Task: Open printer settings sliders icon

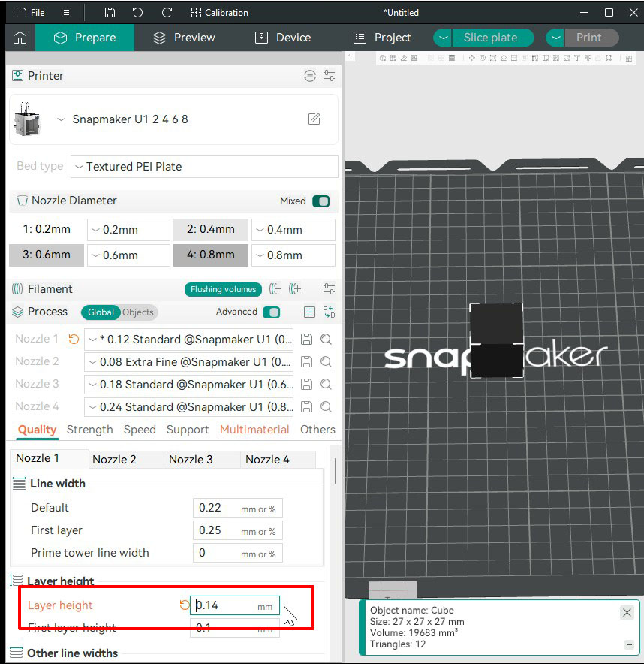Action: pyautogui.click(x=329, y=76)
